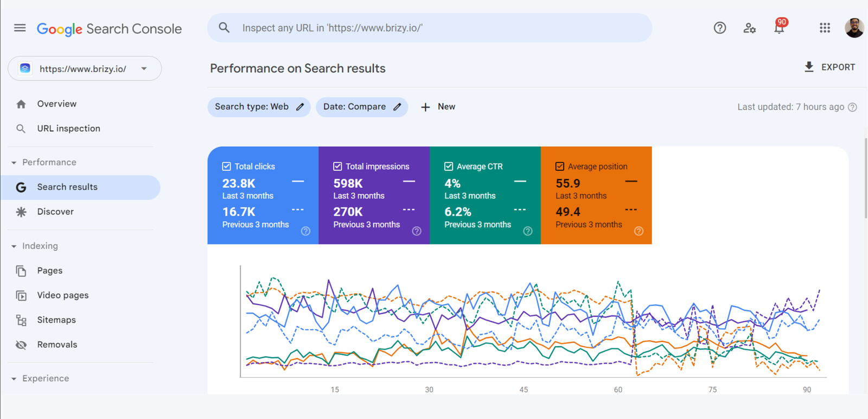Click the 4% Average CTR value

click(452, 183)
